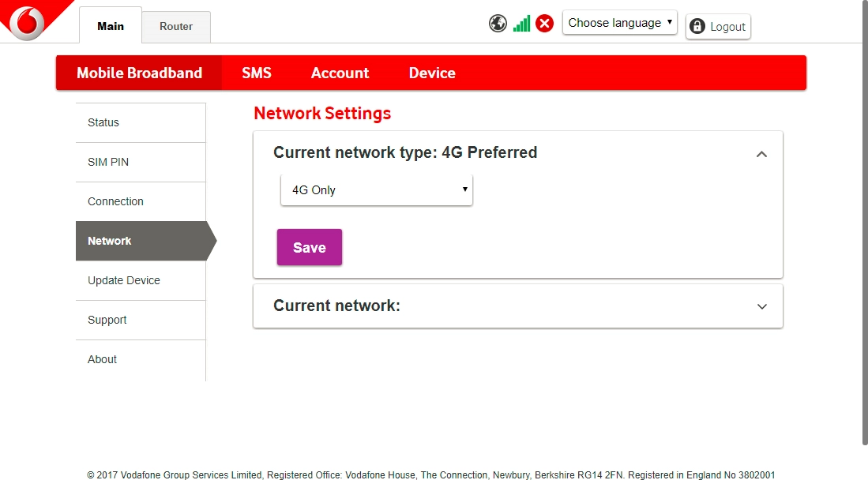Click the Vodafone logo
868x480 pixels.
[x=27, y=21]
